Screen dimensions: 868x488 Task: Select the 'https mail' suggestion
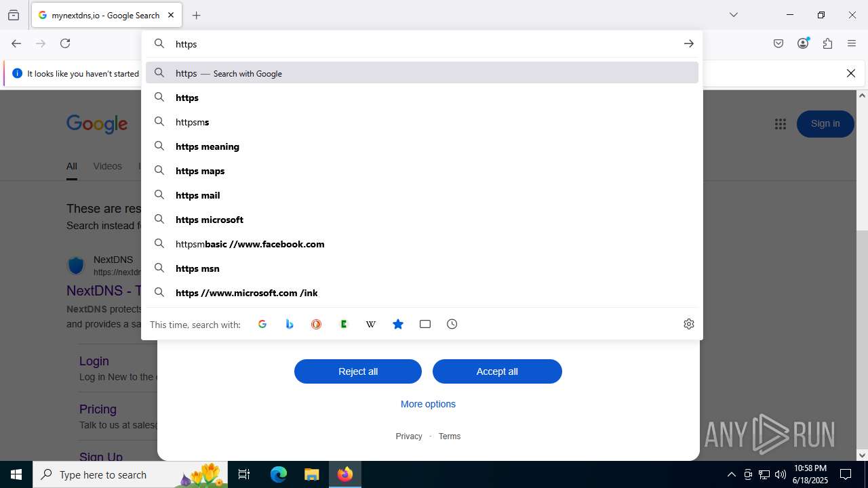click(422, 195)
